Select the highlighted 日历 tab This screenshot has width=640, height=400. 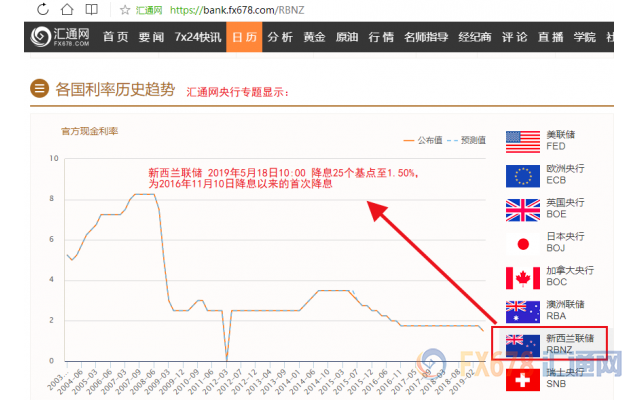pyautogui.click(x=244, y=37)
